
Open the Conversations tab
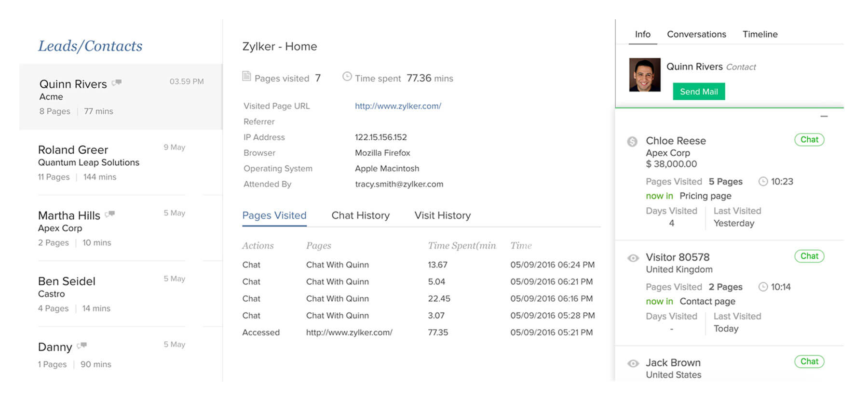tap(696, 34)
